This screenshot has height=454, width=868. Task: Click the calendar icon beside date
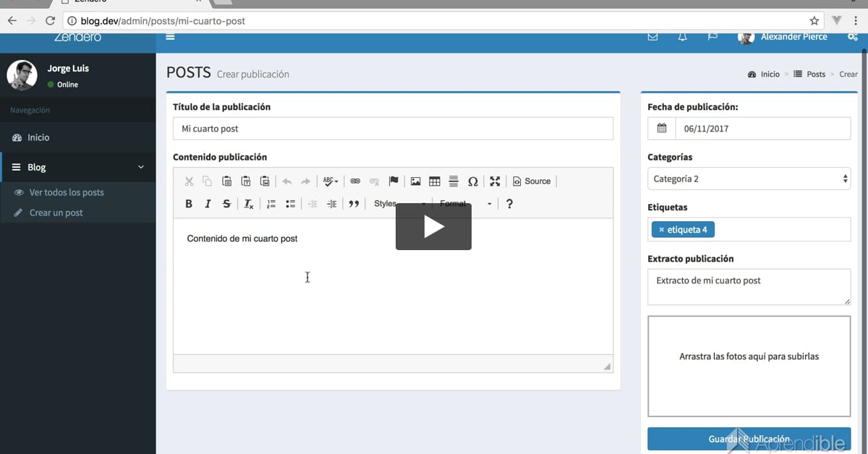(662, 129)
